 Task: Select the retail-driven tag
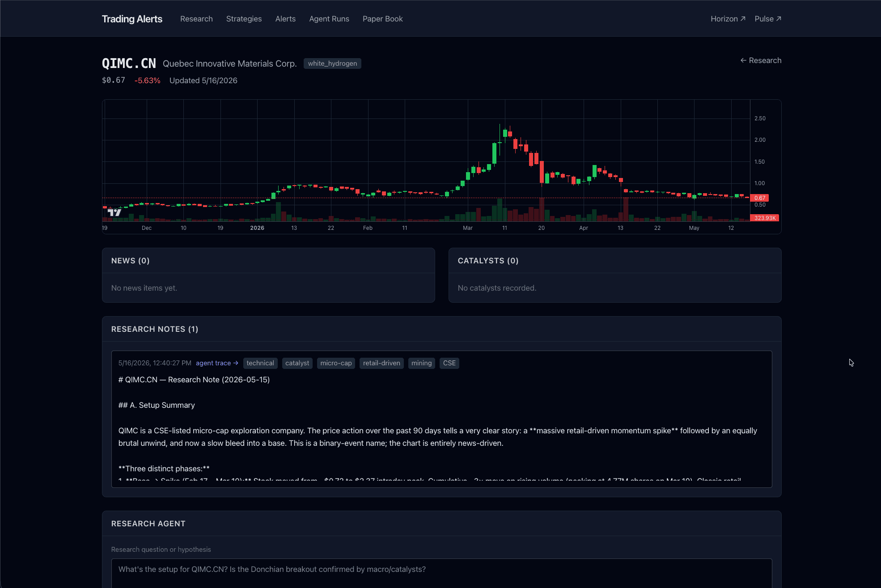(381, 363)
